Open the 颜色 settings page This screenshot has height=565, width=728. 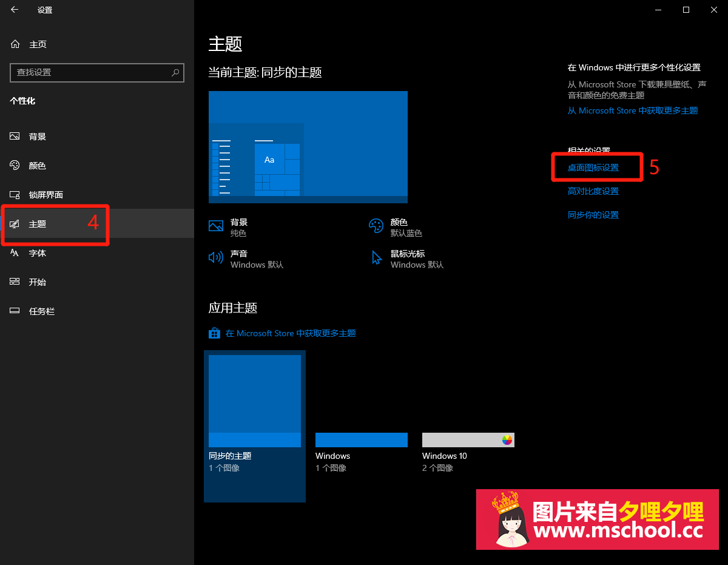click(97, 166)
